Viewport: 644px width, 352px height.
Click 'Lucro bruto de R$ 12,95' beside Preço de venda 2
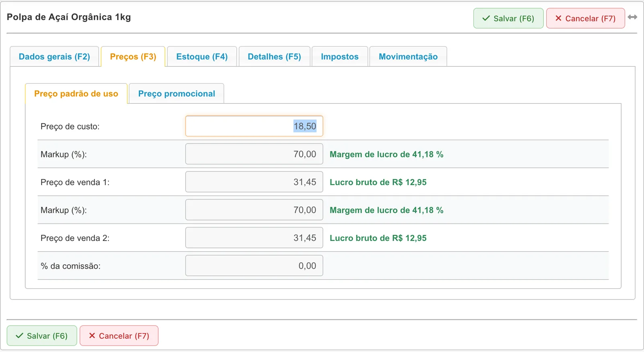(378, 238)
